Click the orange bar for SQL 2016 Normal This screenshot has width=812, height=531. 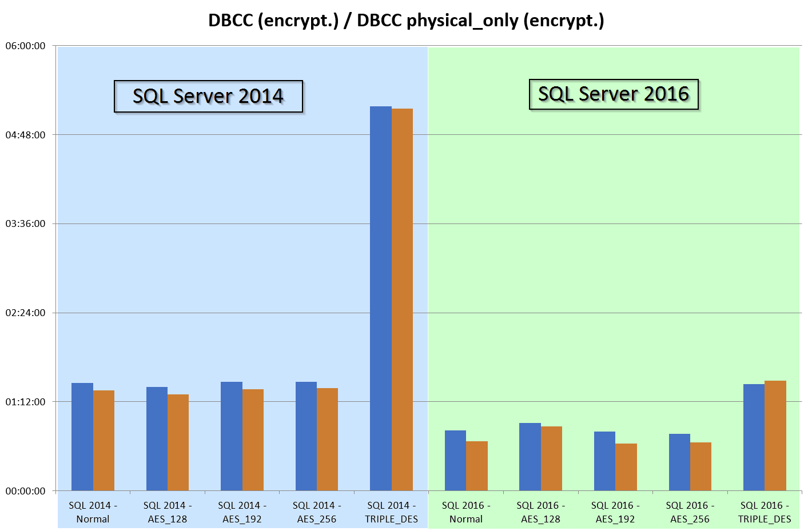point(477,466)
